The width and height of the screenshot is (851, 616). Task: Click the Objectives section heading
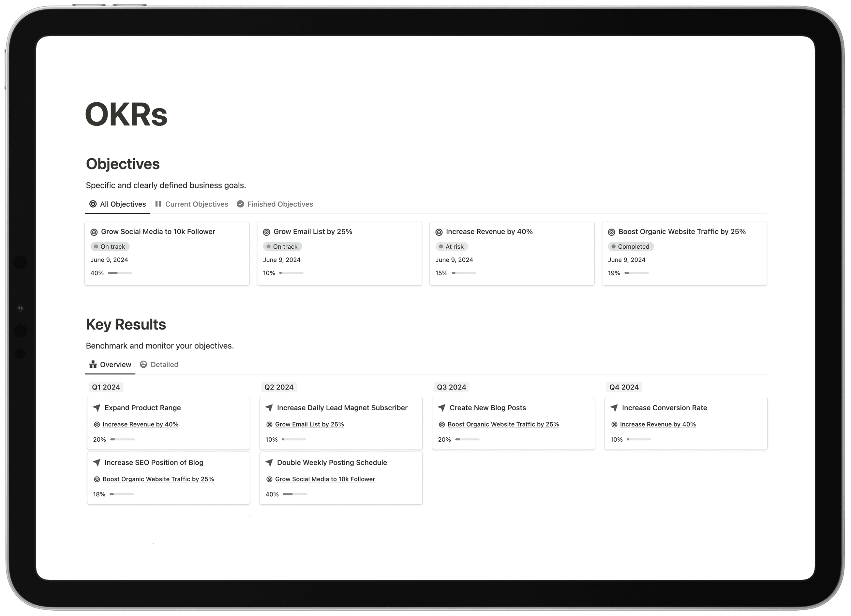tap(123, 164)
